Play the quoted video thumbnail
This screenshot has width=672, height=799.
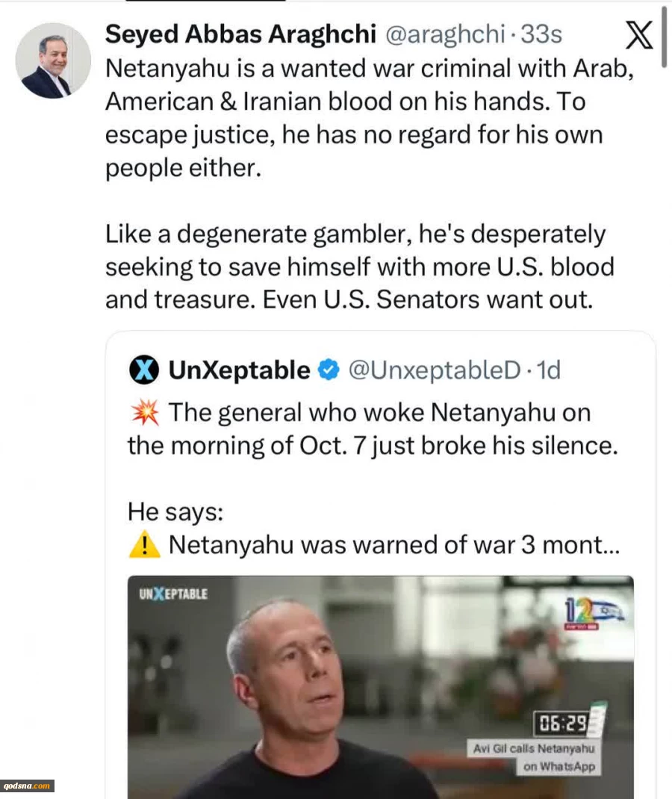381,687
